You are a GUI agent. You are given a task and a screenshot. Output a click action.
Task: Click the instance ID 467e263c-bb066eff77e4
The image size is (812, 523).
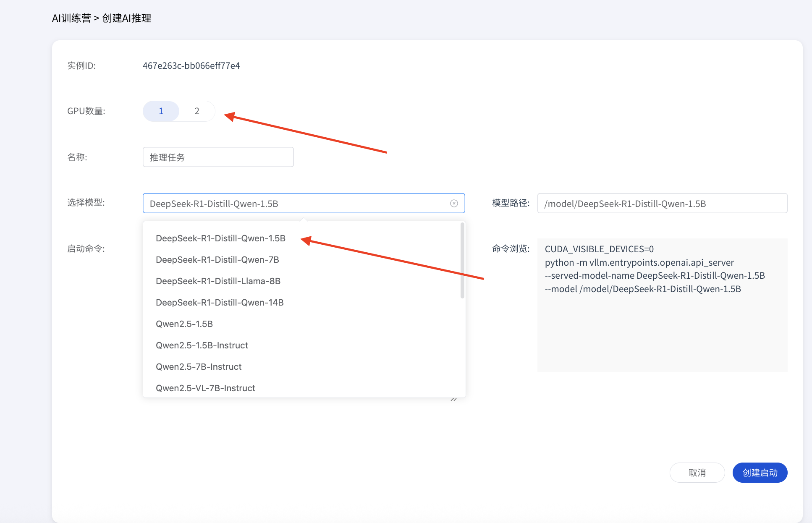[191, 66]
